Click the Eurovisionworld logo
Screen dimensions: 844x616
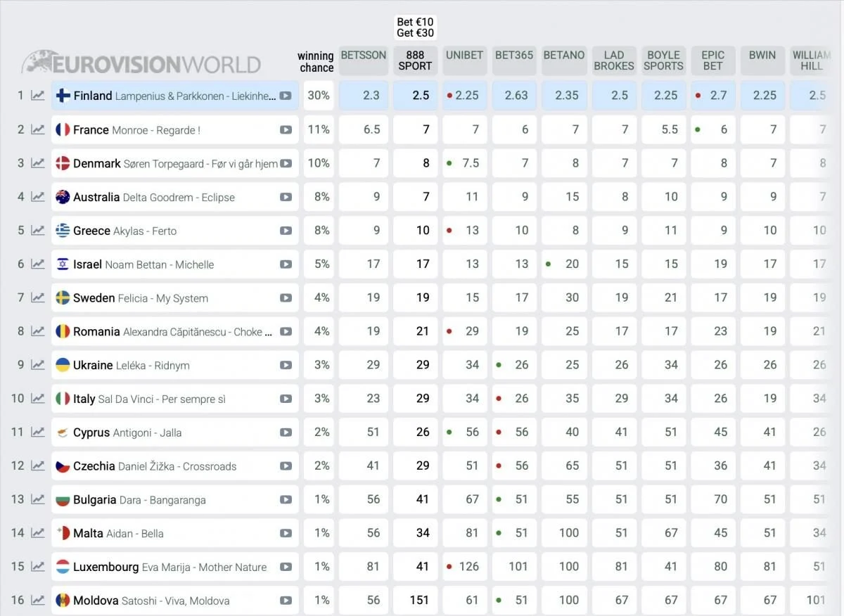(x=141, y=63)
